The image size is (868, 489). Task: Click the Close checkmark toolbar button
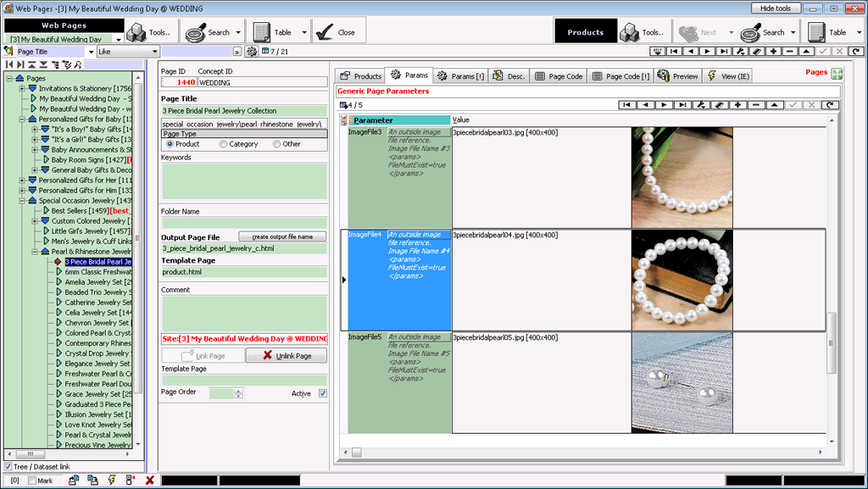(337, 32)
